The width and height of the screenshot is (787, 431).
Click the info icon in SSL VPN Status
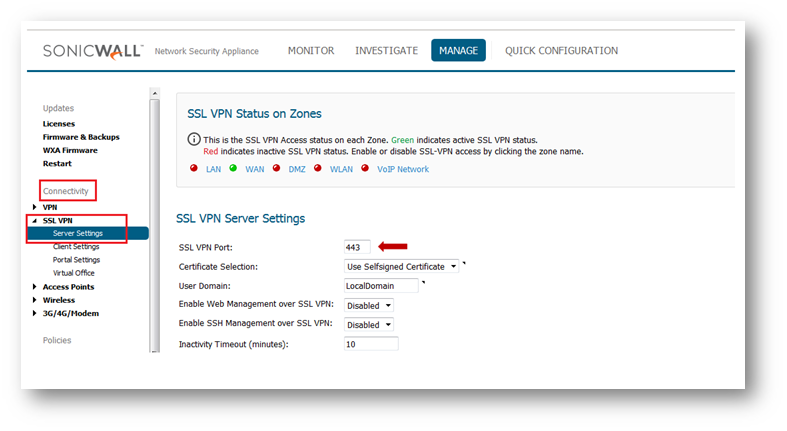click(x=194, y=139)
